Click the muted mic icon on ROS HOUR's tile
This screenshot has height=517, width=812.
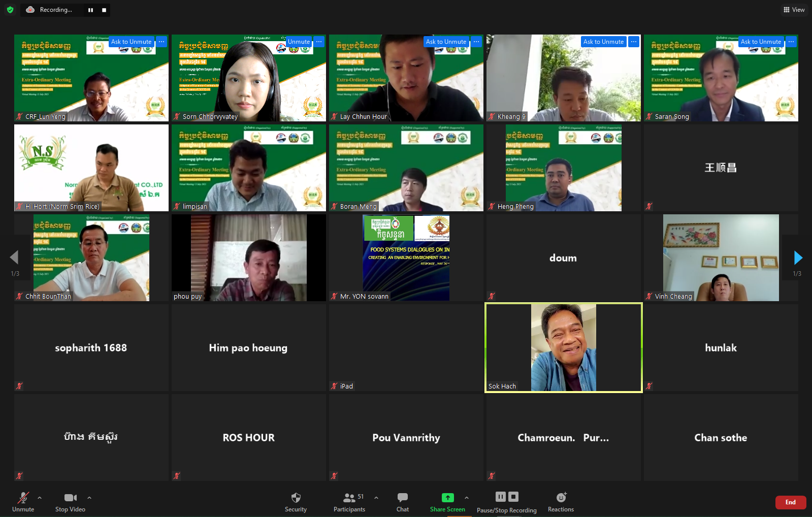[177, 476]
